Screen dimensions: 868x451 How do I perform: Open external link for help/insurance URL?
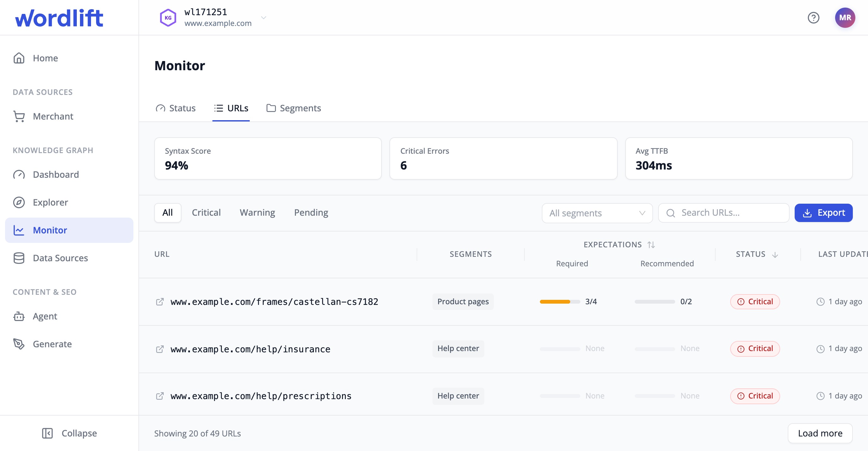(160, 349)
